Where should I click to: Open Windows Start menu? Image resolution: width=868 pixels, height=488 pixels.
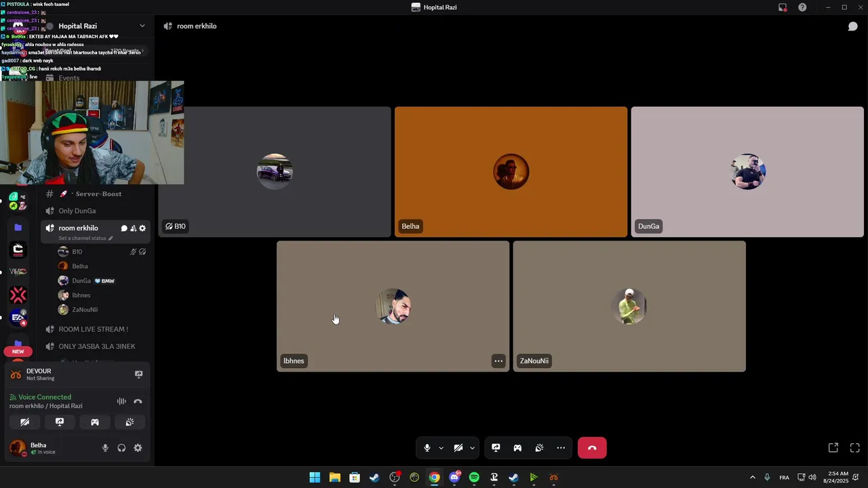pos(315,478)
